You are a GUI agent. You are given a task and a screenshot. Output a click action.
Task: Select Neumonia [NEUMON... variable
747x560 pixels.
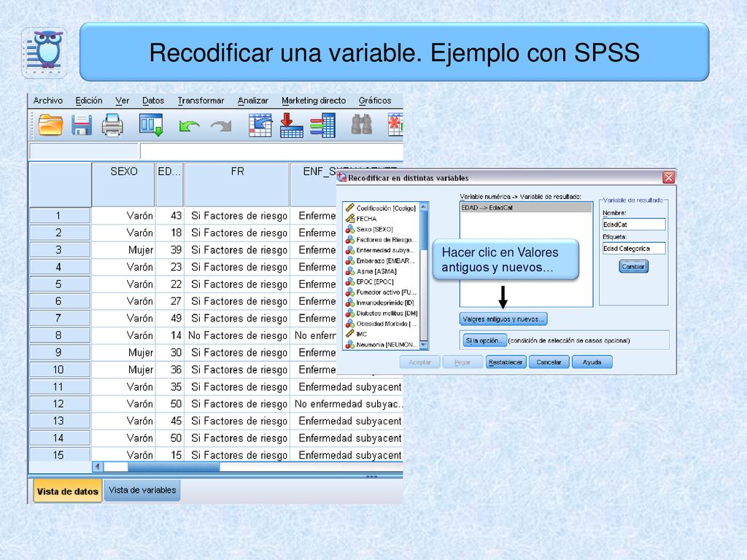click(x=381, y=344)
